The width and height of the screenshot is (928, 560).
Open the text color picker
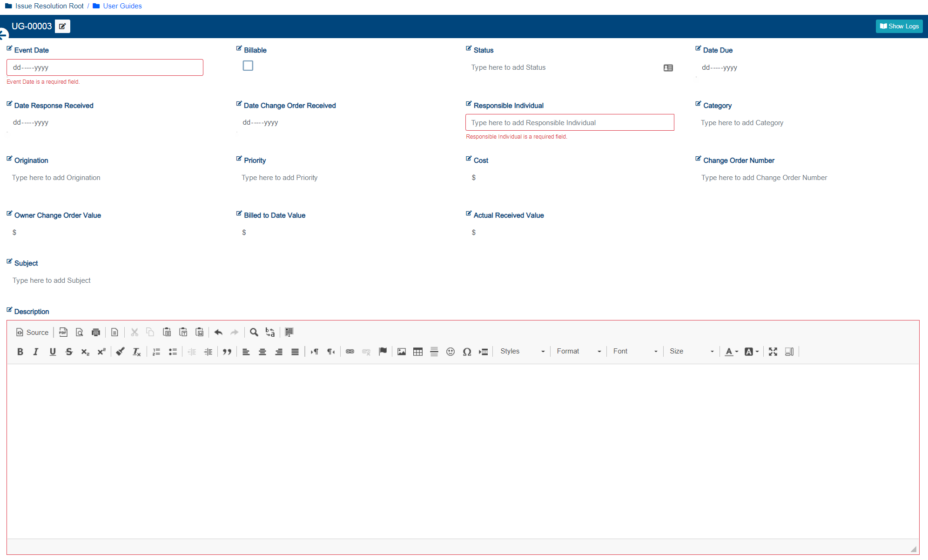point(732,352)
